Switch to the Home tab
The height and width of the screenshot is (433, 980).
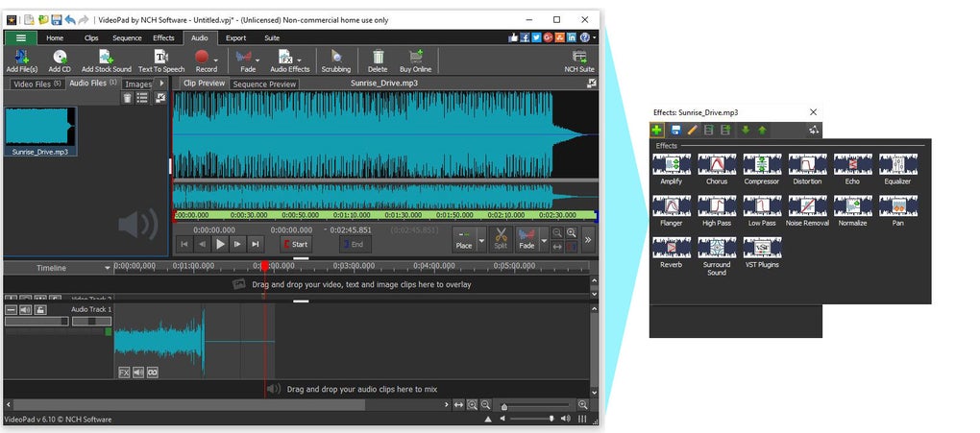point(55,37)
